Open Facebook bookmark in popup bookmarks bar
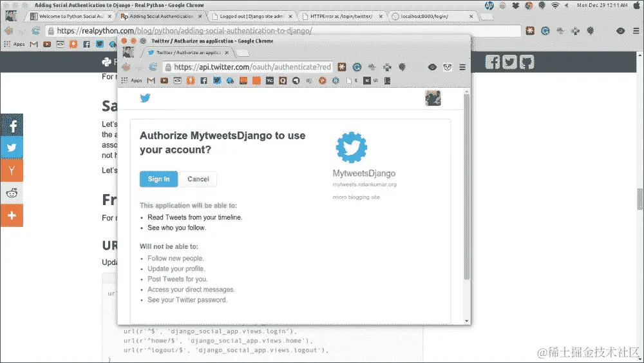Screen dimensions: 644x363 coord(204,81)
